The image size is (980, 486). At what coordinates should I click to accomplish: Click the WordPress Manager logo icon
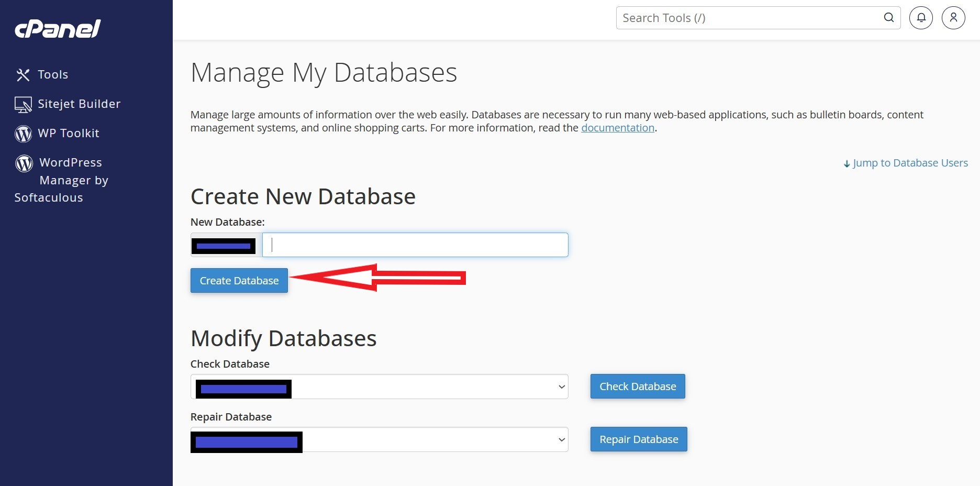tap(24, 163)
